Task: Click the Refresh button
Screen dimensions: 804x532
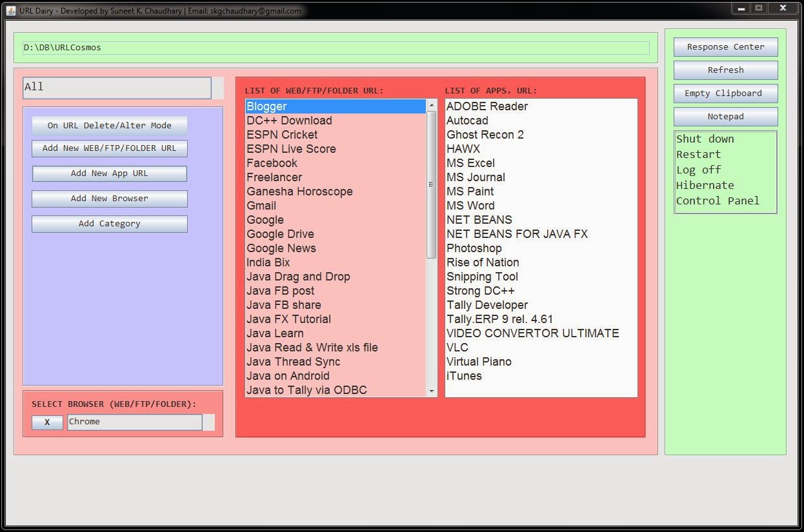Action: pos(725,70)
